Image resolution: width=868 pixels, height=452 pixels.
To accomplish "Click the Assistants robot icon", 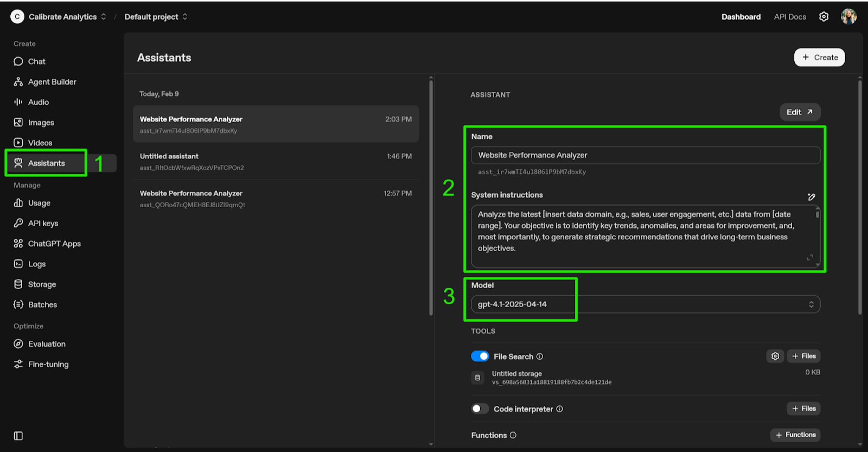I will click(x=18, y=163).
